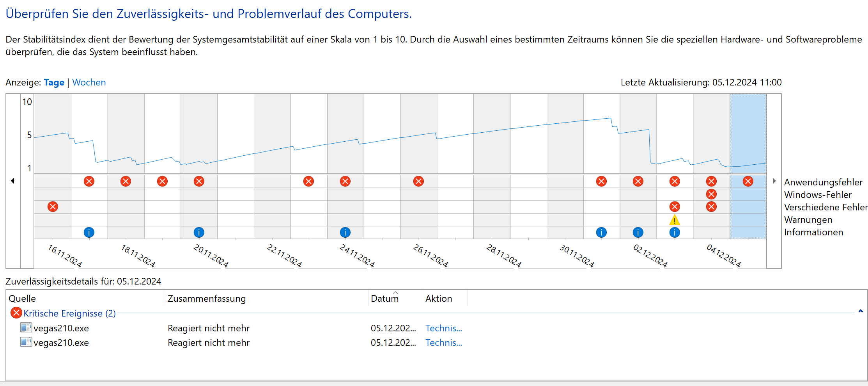Click Verschiedene Fehler icon on 16.11.2024
868x386 pixels.
click(53, 206)
